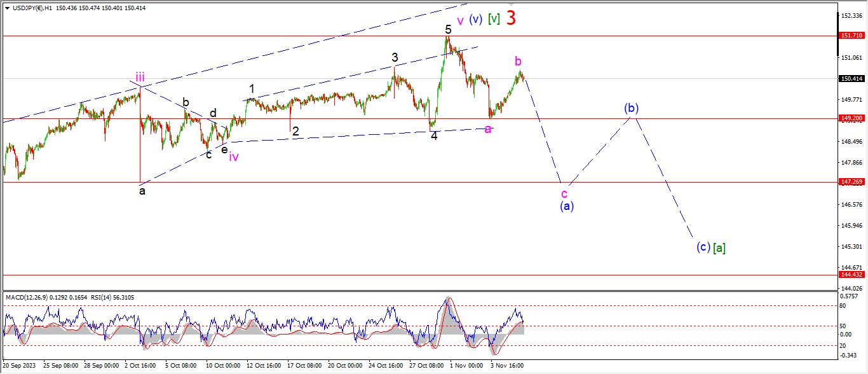Open the dropdown arrow beside USDJPY symbol

tap(6, 8)
